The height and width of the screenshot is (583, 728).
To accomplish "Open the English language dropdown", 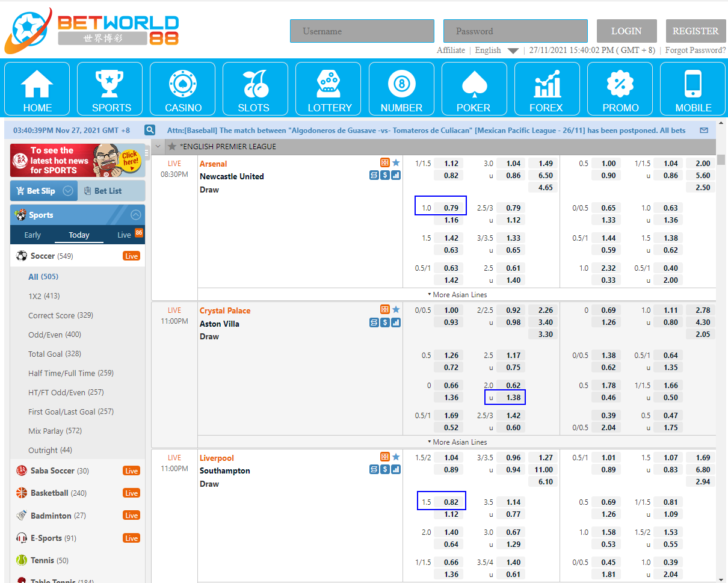I will (513, 51).
